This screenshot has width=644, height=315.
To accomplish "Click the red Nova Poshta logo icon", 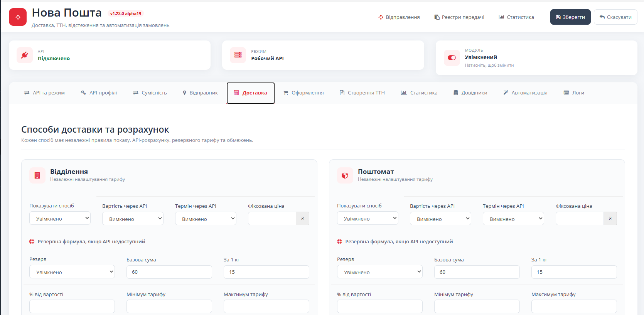I will pyautogui.click(x=18, y=17).
